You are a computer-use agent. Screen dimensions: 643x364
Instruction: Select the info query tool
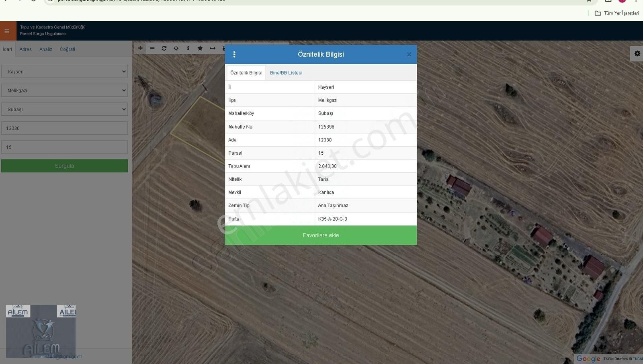coord(188,48)
